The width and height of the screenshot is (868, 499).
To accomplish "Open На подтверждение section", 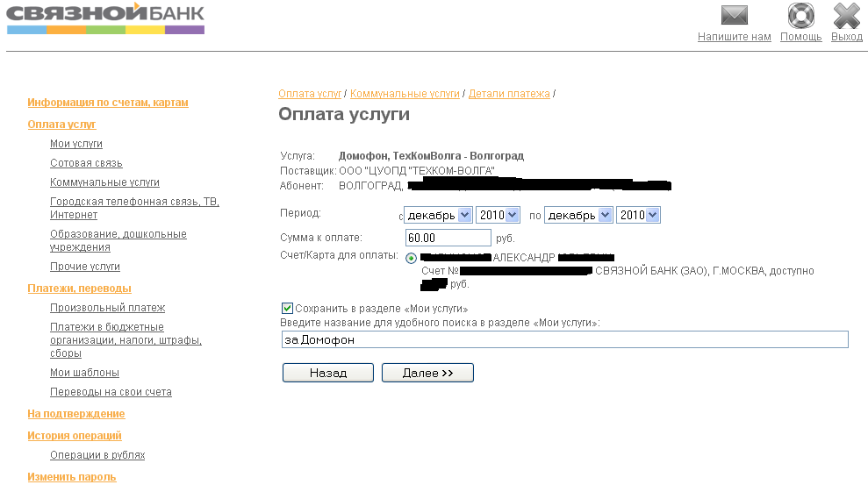I will (x=76, y=414).
